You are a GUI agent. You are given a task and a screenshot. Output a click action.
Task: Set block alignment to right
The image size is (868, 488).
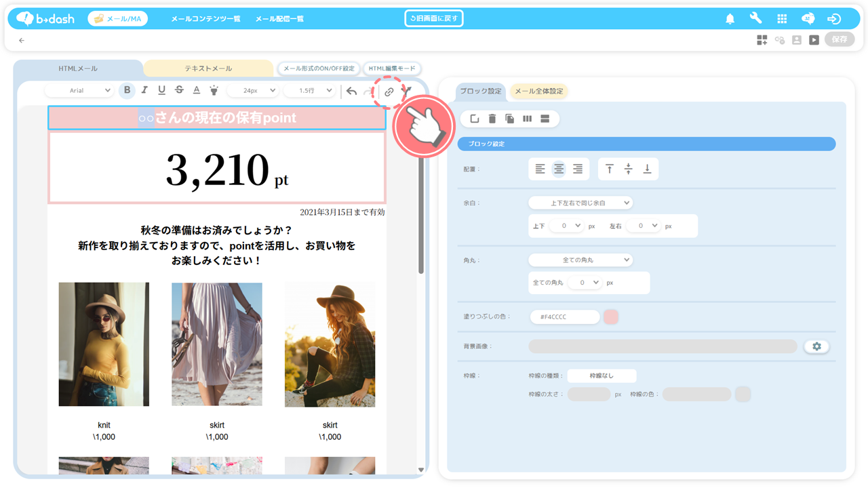click(x=578, y=169)
